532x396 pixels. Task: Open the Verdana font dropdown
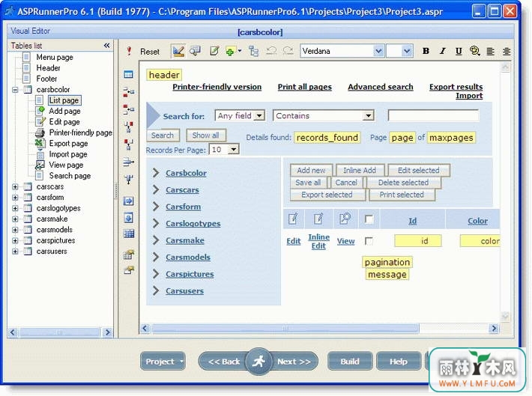pos(378,51)
